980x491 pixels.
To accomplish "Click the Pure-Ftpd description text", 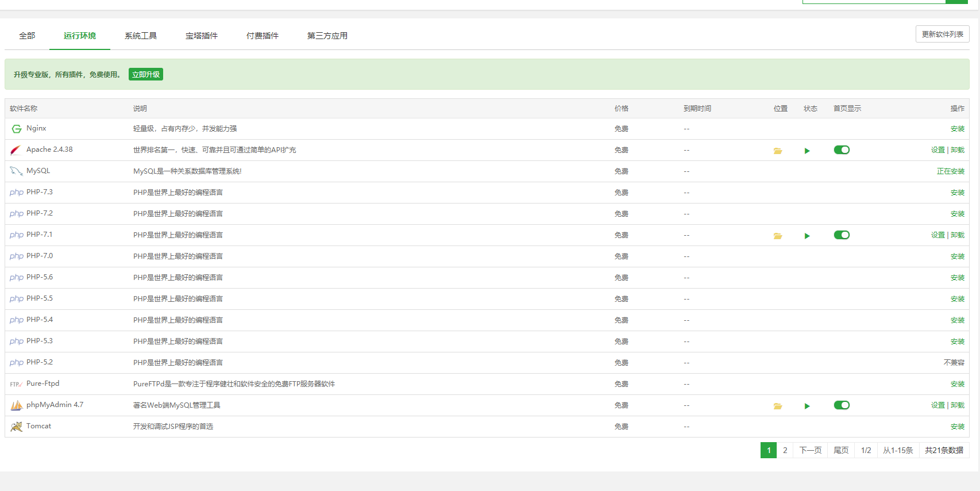I will coord(234,384).
